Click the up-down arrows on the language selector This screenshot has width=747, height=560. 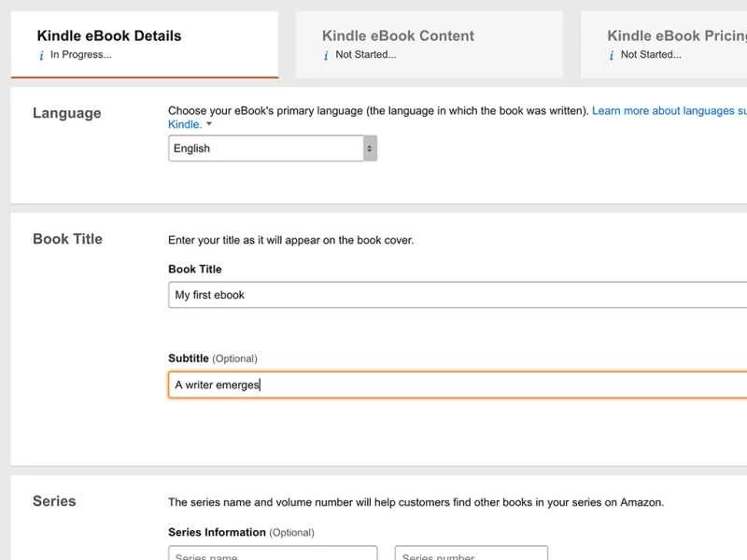click(370, 148)
